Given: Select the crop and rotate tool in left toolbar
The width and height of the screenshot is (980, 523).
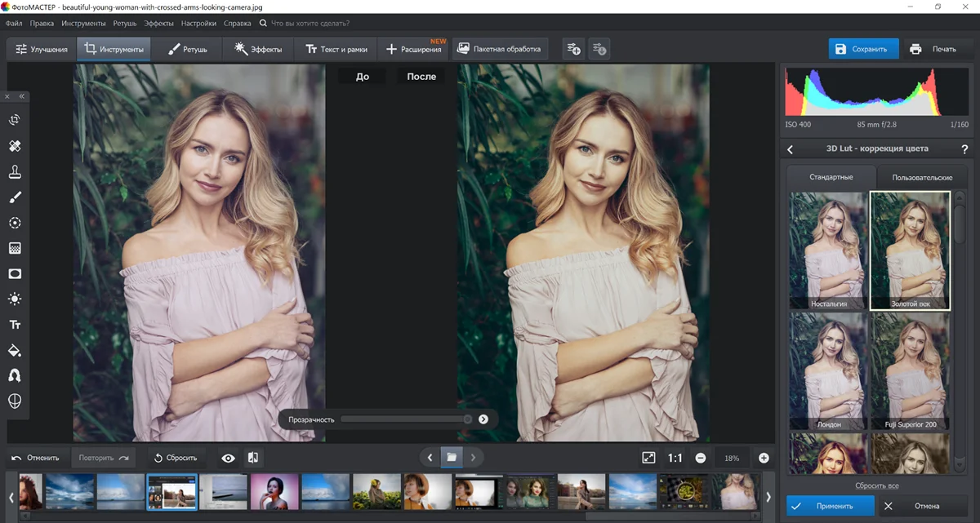Looking at the screenshot, I should pos(15,121).
